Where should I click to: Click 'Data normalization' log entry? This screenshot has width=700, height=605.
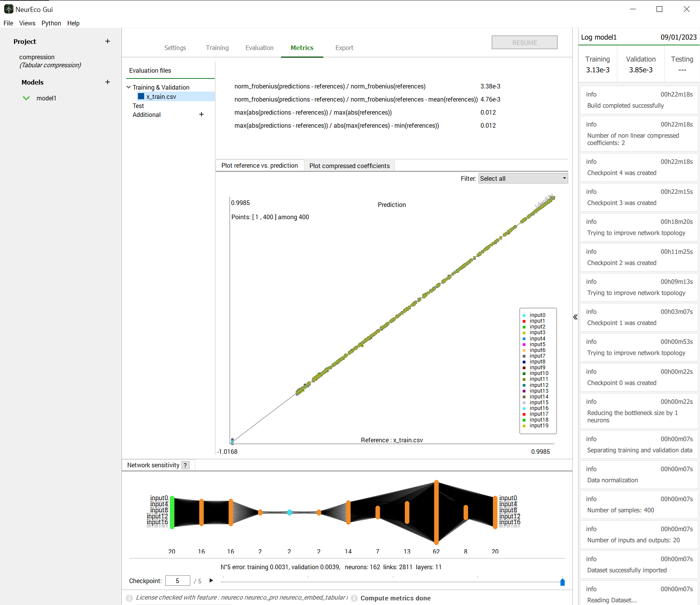(639, 475)
